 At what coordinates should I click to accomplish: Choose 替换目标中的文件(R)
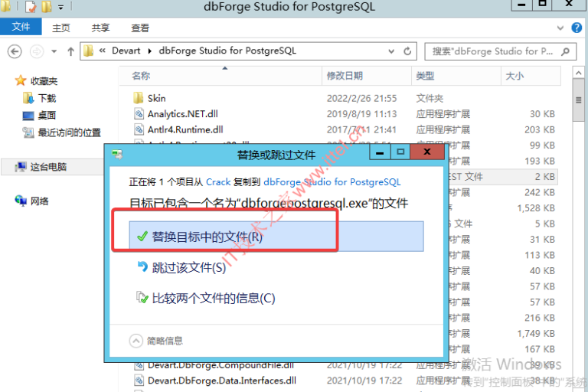click(x=276, y=237)
